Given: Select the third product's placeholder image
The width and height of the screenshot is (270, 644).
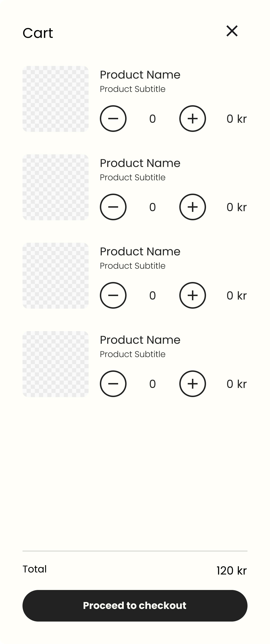Looking at the screenshot, I should (56, 275).
